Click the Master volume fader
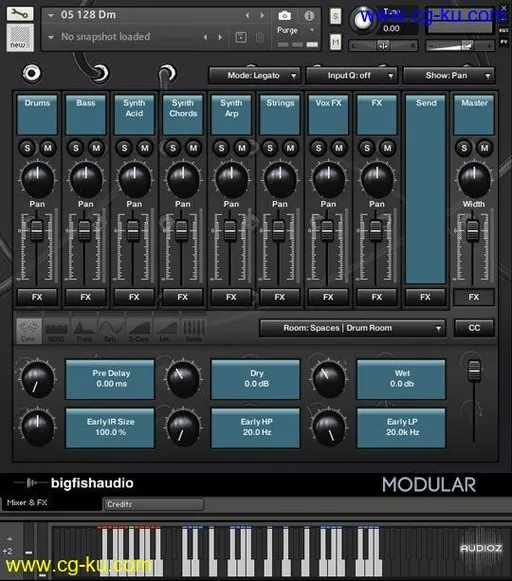Viewport: 512px width, 581px height. click(473, 230)
